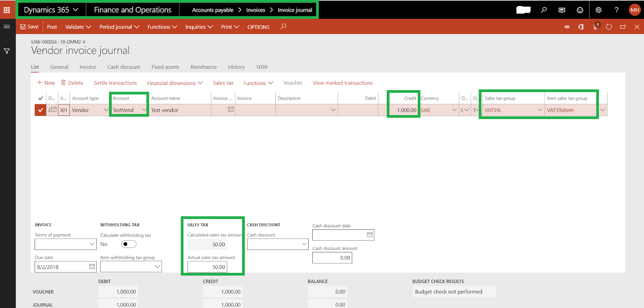Click the action pane search icon beside OPTIONS

coord(283,27)
